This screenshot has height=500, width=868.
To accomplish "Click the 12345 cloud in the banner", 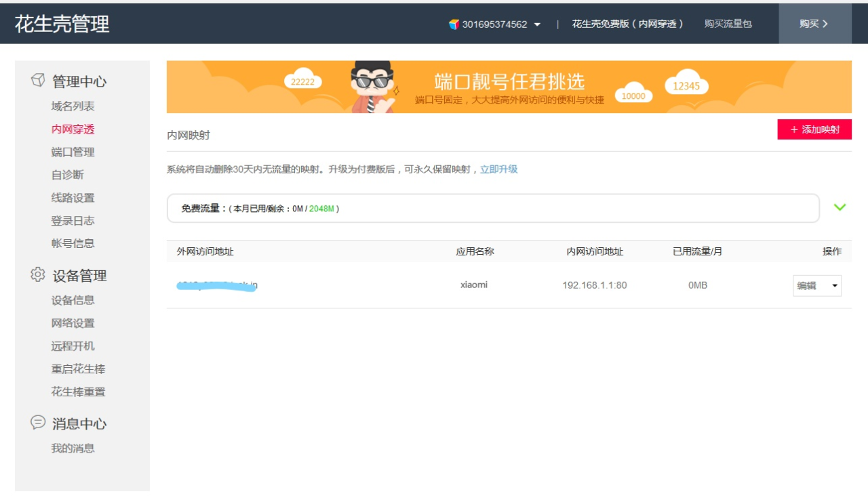I will (x=686, y=85).
